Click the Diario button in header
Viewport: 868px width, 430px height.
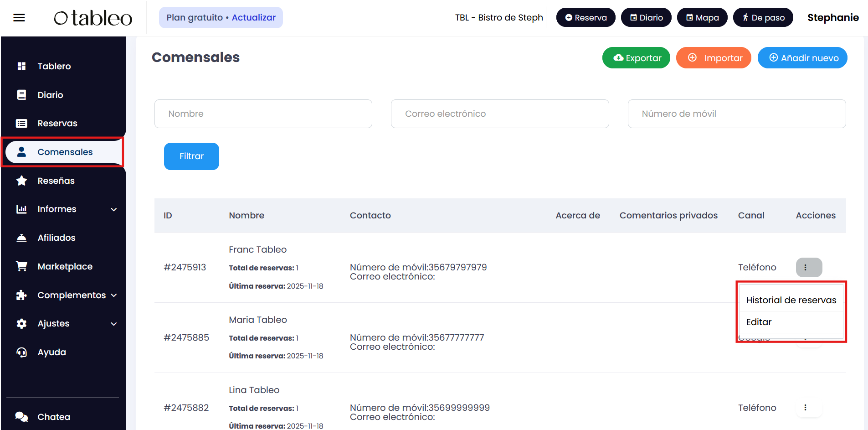646,18
